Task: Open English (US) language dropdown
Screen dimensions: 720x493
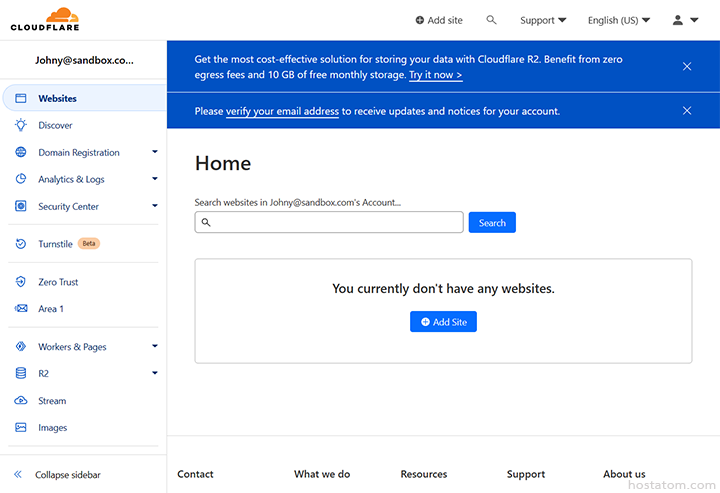Action: pyautogui.click(x=618, y=20)
